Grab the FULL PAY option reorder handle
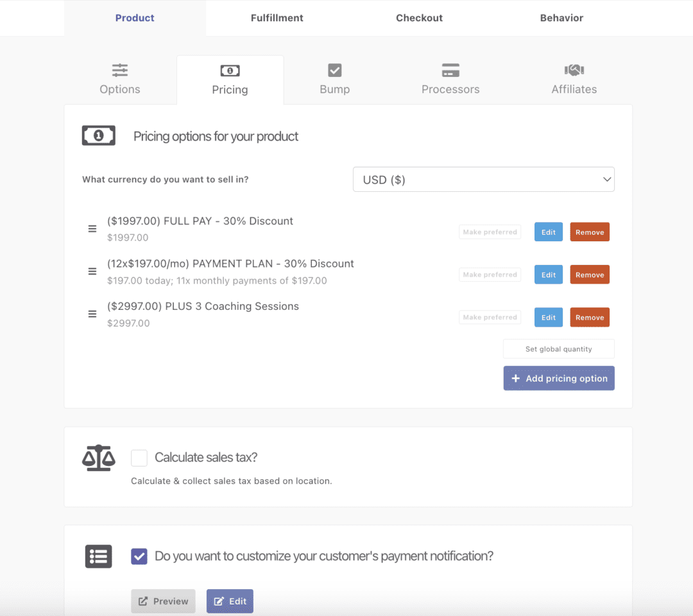Image resolution: width=693 pixels, height=616 pixels. point(92,228)
